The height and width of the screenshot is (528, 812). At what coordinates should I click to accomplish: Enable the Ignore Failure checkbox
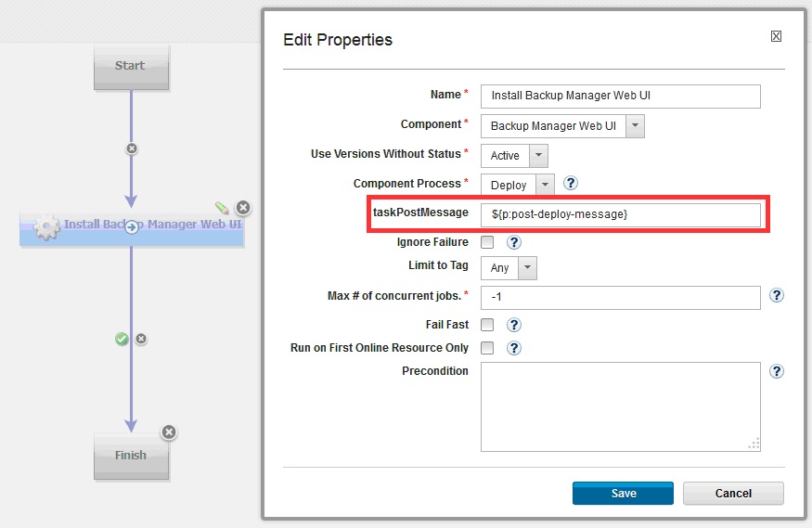487,243
